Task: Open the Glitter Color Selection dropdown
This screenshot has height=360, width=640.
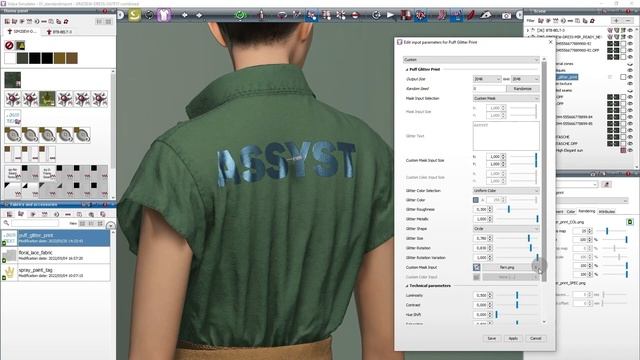Action: [x=506, y=191]
